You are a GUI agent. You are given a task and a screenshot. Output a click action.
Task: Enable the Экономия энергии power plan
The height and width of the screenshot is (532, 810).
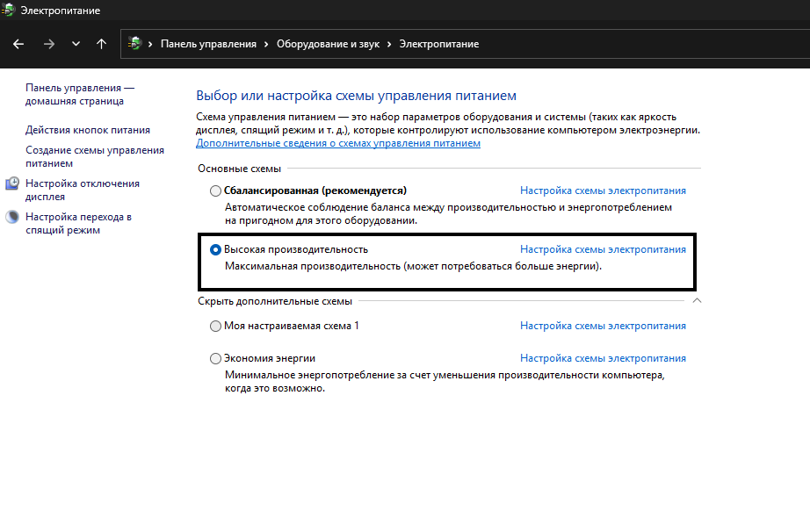(216, 358)
